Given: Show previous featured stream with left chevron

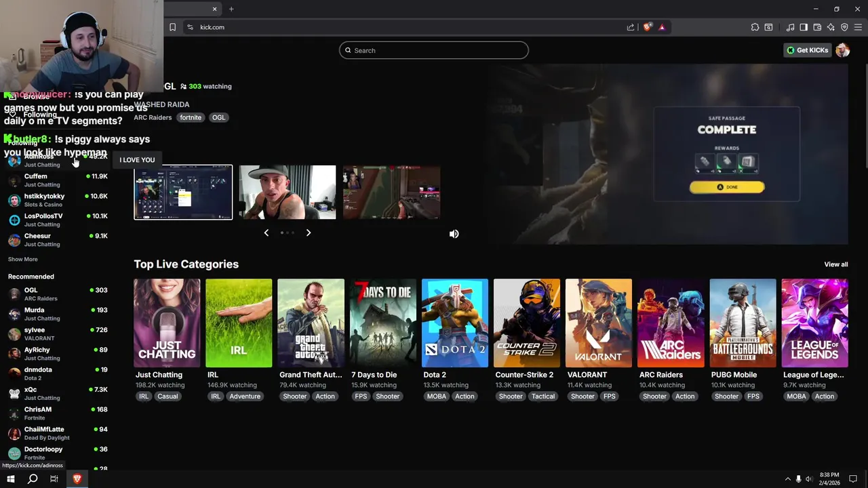Looking at the screenshot, I should coord(266,232).
